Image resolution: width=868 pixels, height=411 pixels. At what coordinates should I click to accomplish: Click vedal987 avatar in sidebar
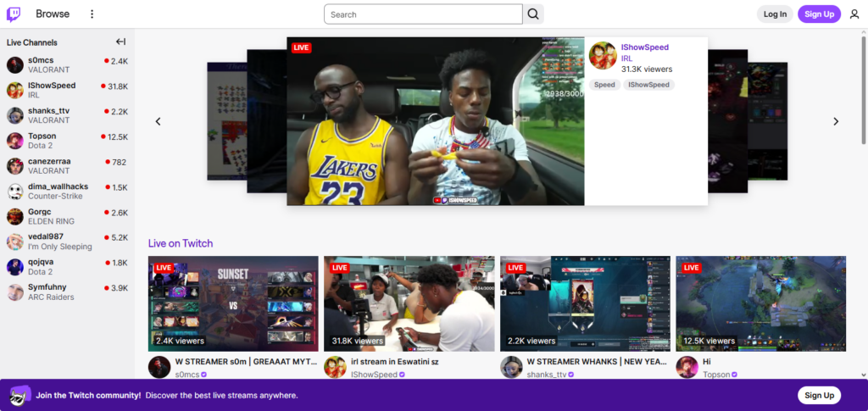click(x=15, y=242)
